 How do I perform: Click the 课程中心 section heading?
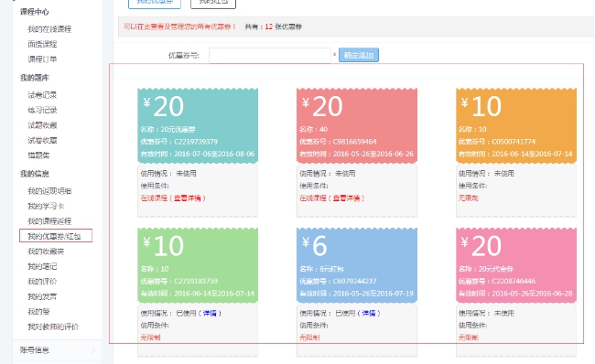(x=35, y=12)
